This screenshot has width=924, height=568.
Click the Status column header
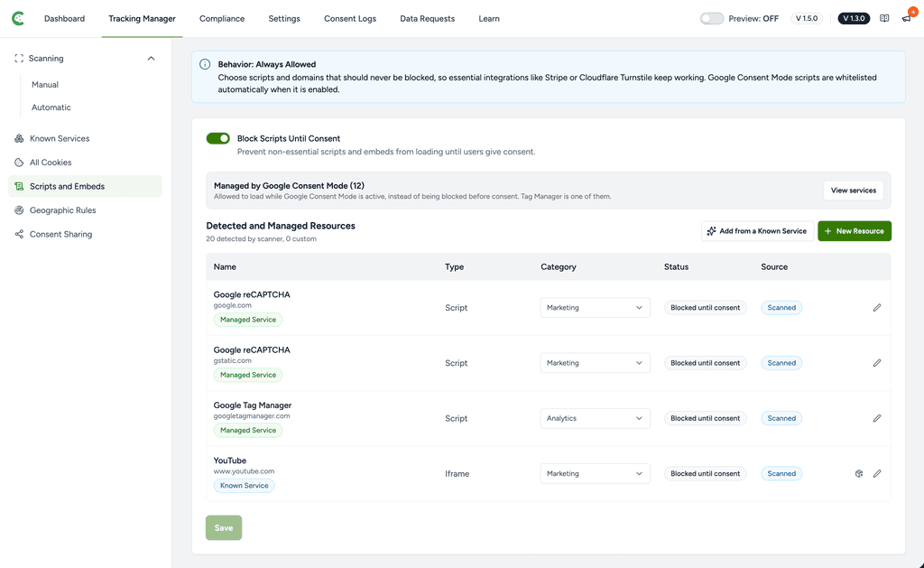point(676,266)
